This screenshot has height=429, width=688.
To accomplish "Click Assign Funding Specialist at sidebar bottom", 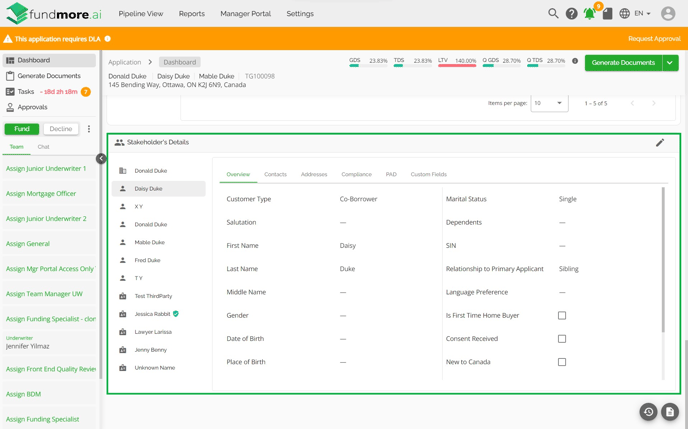I will pos(43,419).
